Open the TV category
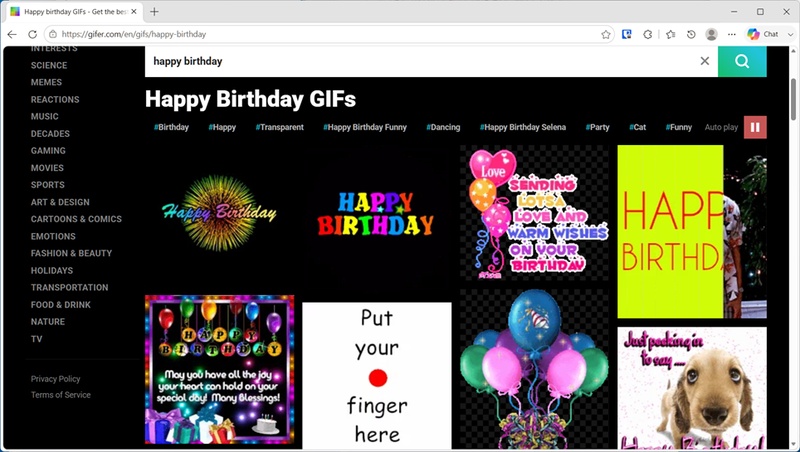The image size is (800, 452). click(36, 339)
